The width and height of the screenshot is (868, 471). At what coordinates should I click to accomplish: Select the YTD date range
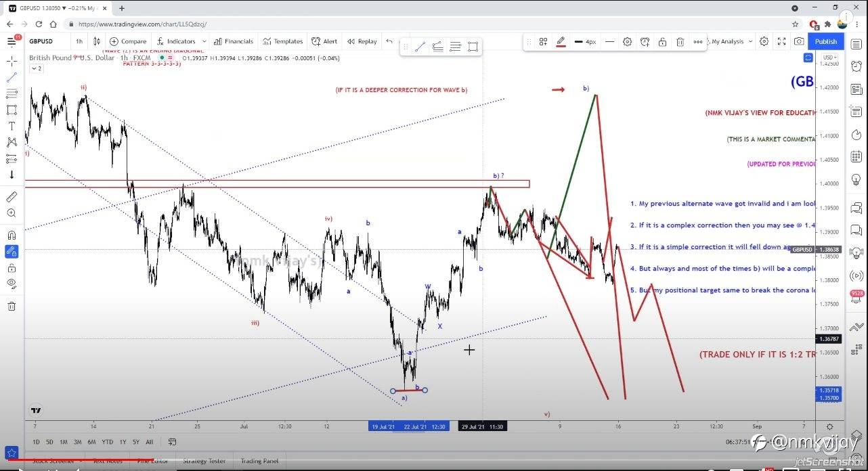tap(107, 442)
